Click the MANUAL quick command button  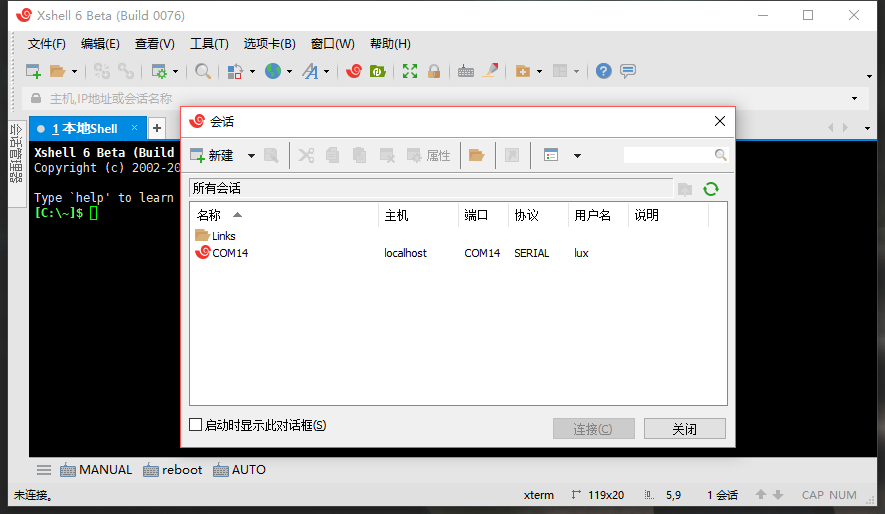[96, 470]
